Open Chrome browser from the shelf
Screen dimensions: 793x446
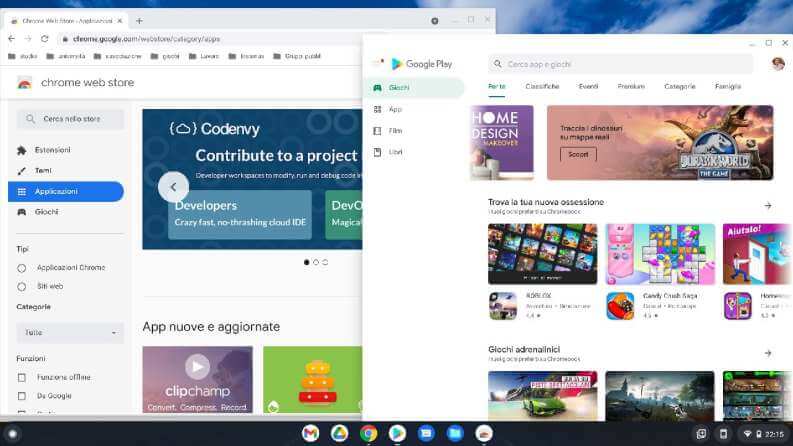click(x=368, y=433)
